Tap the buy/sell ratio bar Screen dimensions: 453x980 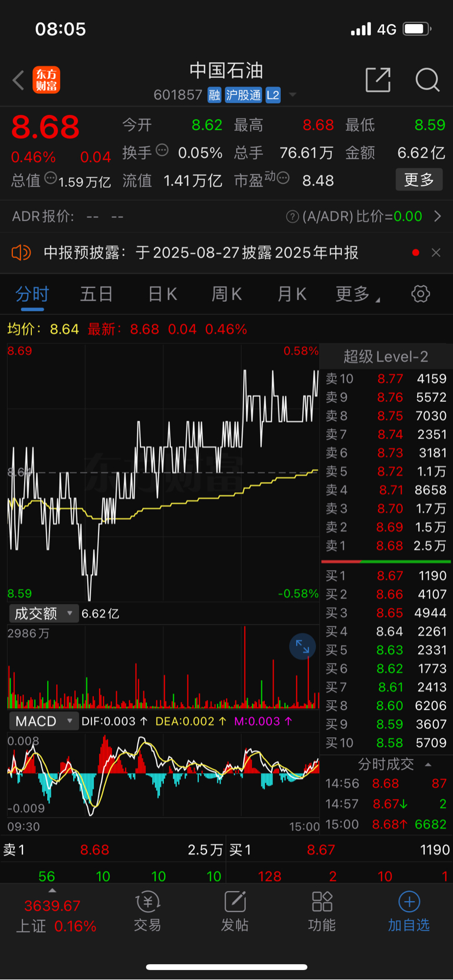point(386,562)
